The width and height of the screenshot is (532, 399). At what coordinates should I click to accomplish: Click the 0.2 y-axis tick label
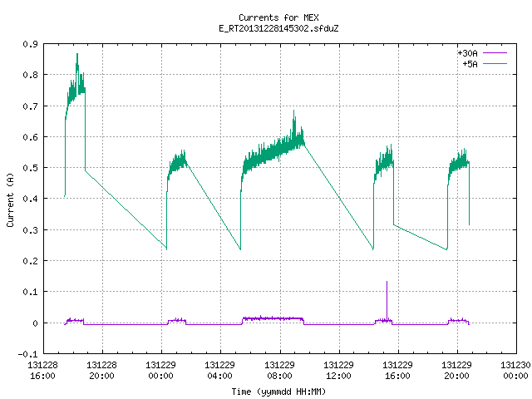[30, 261]
